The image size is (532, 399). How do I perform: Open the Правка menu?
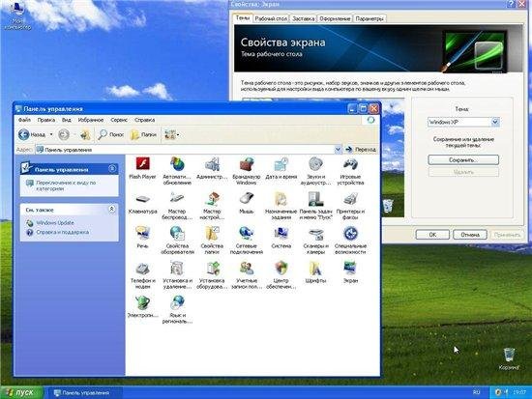[x=46, y=120]
